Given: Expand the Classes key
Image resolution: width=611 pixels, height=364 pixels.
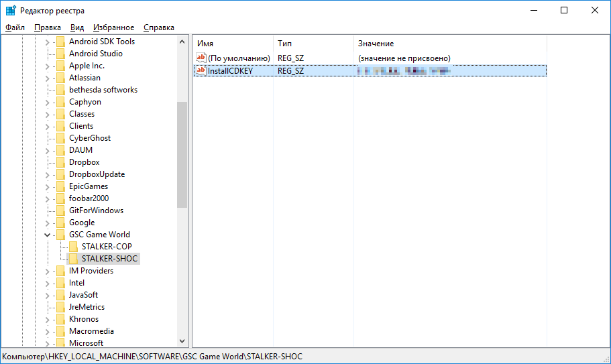Looking at the screenshot, I should tap(47, 115).
